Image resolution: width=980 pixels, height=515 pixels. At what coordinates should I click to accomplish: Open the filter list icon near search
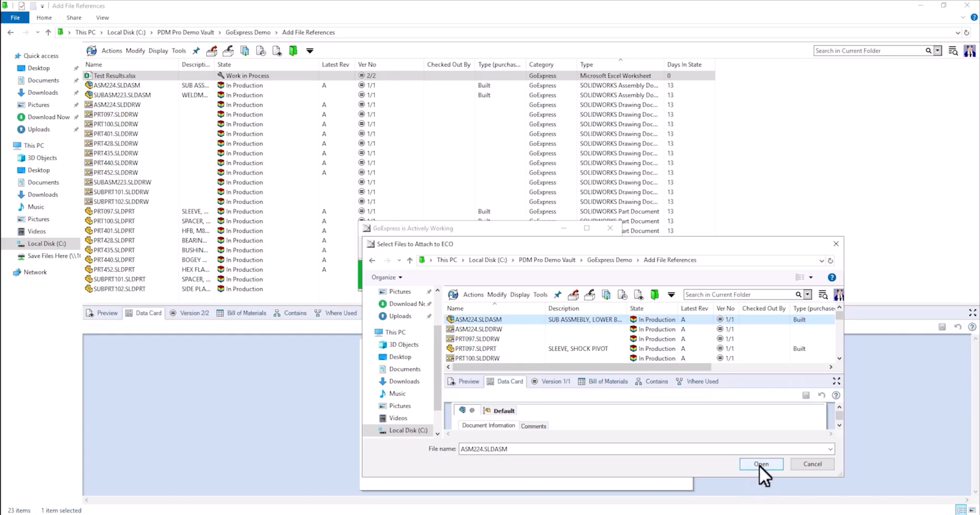pos(953,51)
